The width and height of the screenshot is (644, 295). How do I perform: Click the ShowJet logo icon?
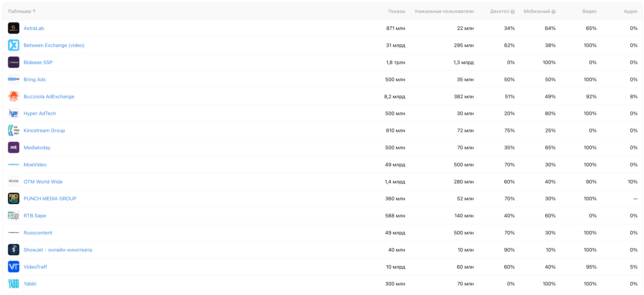pos(14,250)
